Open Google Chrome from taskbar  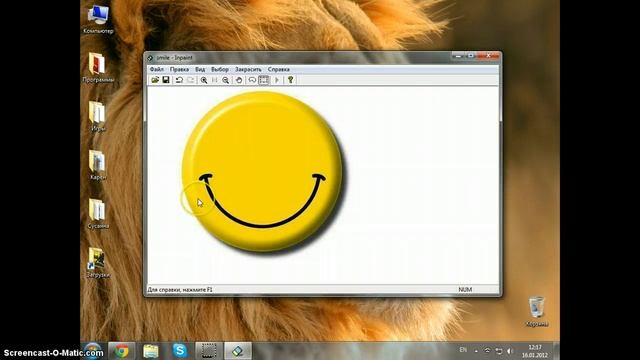pos(121,351)
